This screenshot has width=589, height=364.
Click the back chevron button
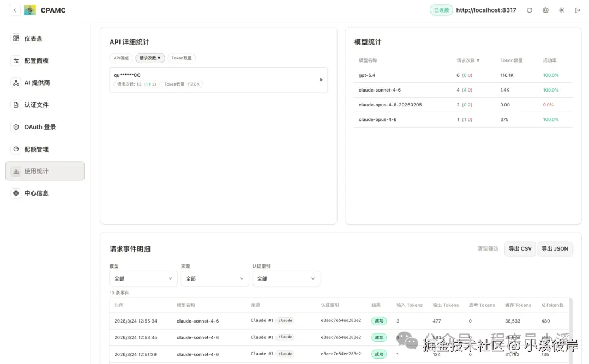coord(15,10)
